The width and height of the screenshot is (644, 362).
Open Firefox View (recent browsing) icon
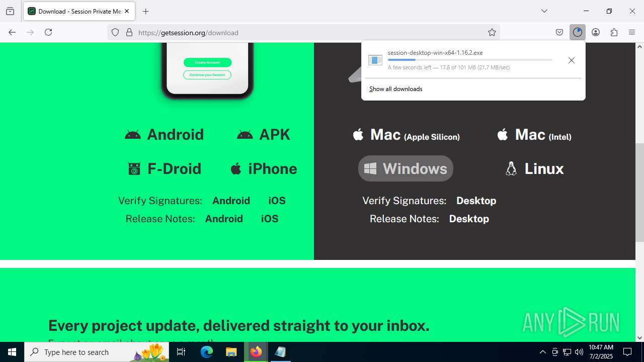point(10,11)
